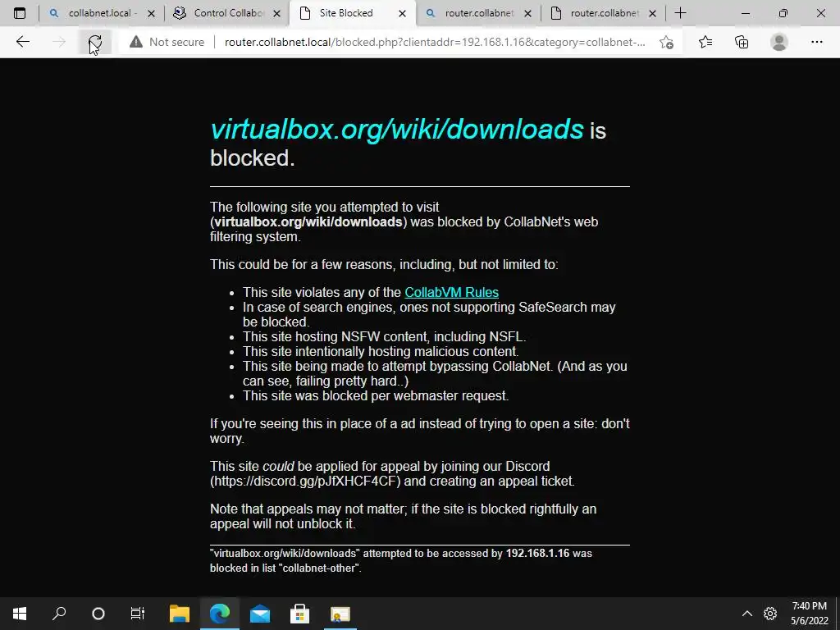This screenshot has height=630, width=840.
Task: Open the taskbar clock and date
Action: point(809,614)
